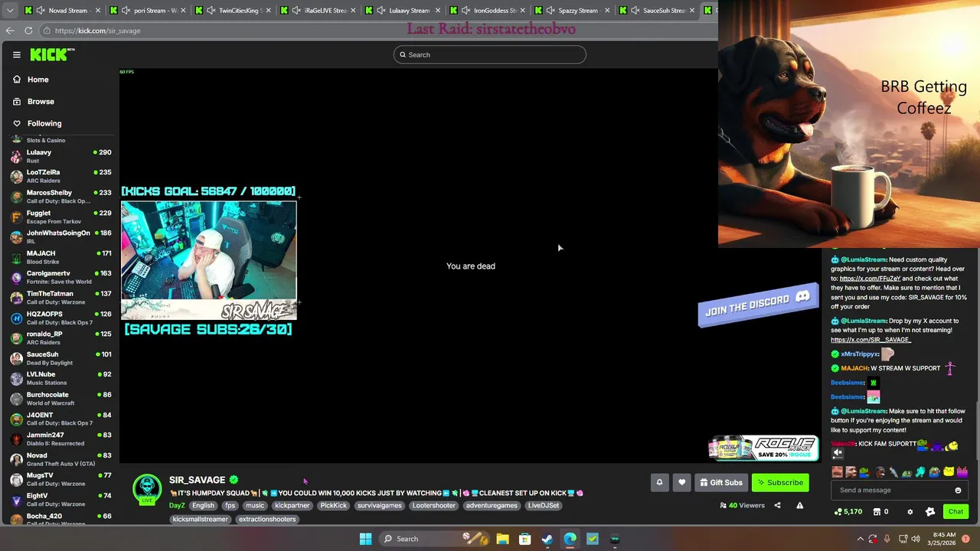980x551 pixels.
Task: Open Following in Kick sidebar
Action: (x=44, y=123)
